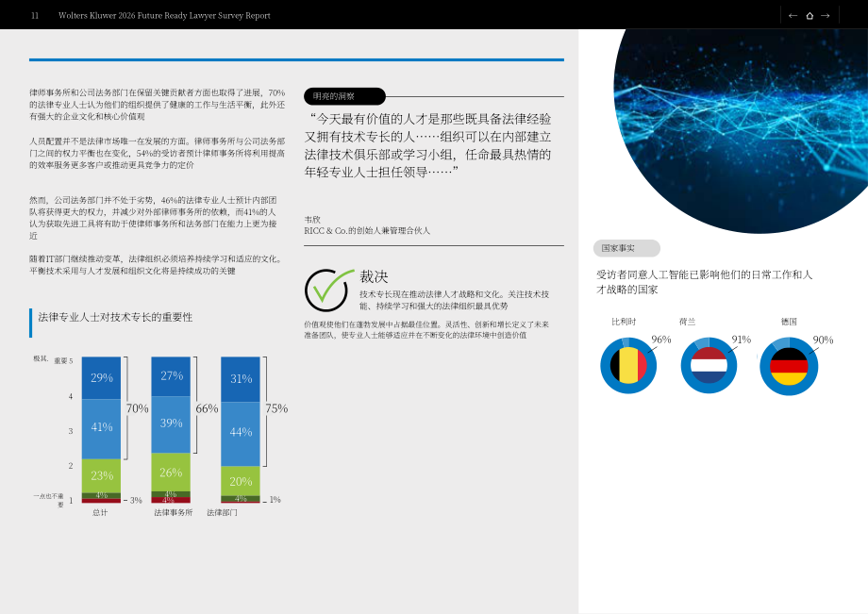Click the 1% label beside 法律部门 bar
This screenshot has height=614, width=868.
(275, 500)
